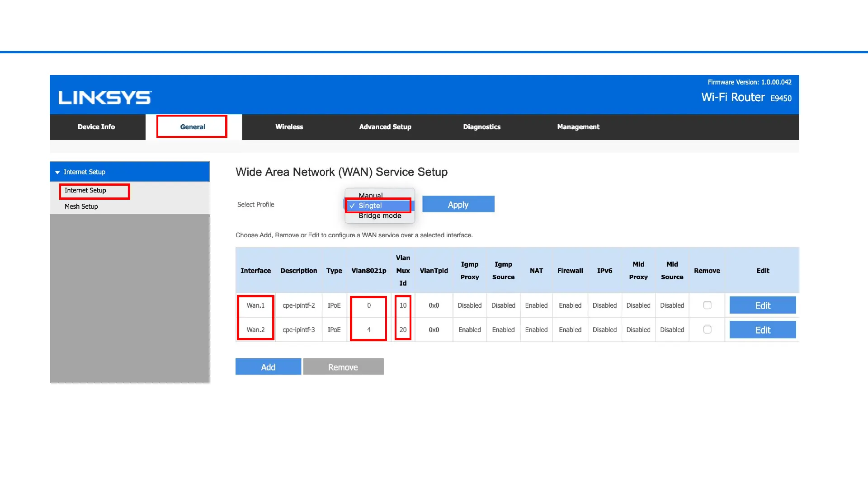Open Mesh Setup in the sidebar
Image resolution: width=868 pixels, height=488 pixels.
(81, 206)
